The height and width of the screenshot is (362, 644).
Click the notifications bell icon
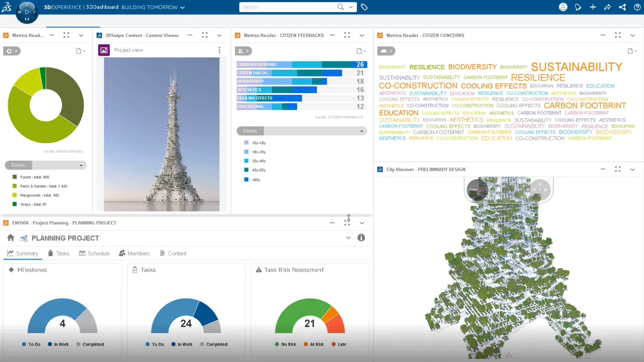(x=578, y=7)
